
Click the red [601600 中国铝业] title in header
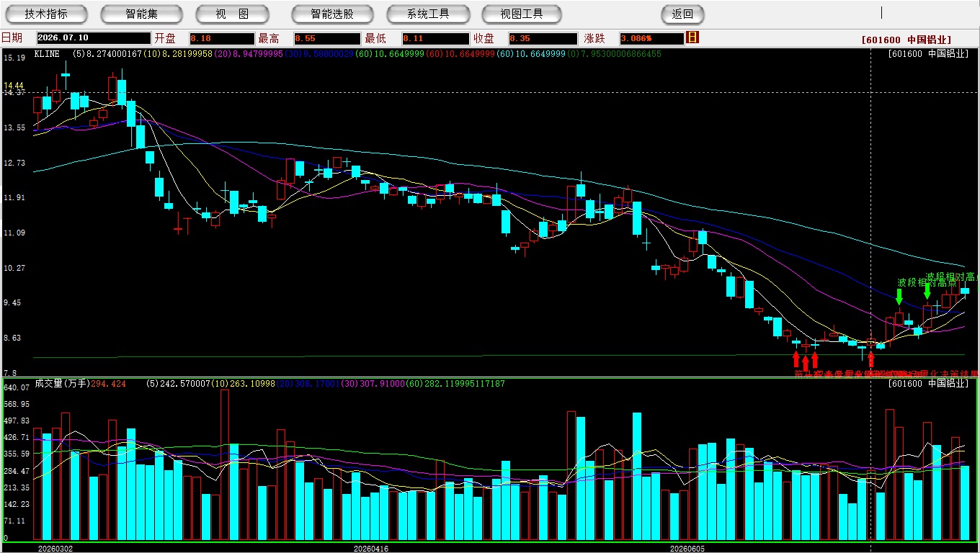point(906,40)
